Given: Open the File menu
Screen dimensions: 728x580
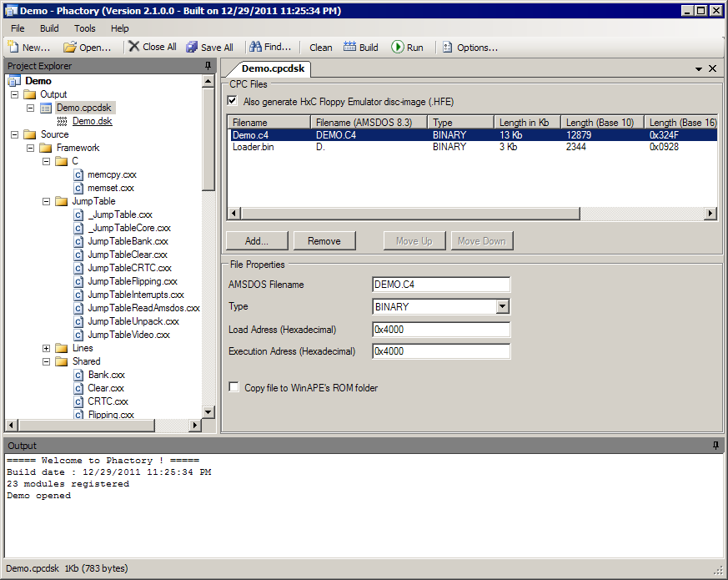Looking at the screenshot, I should tap(18, 28).
